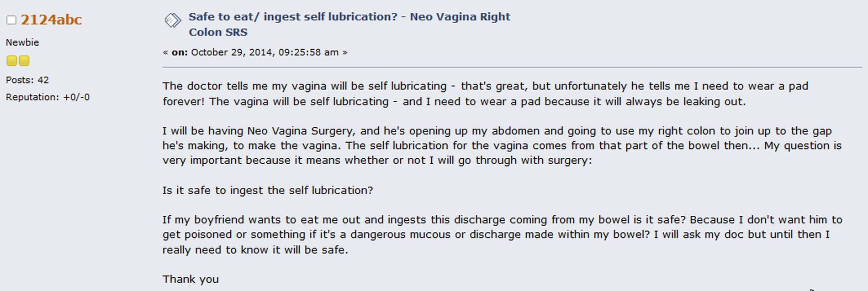The width and height of the screenshot is (868, 291).
Task: Click the paragraph starting 'The doctor tells me'
Action: pos(485,94)
